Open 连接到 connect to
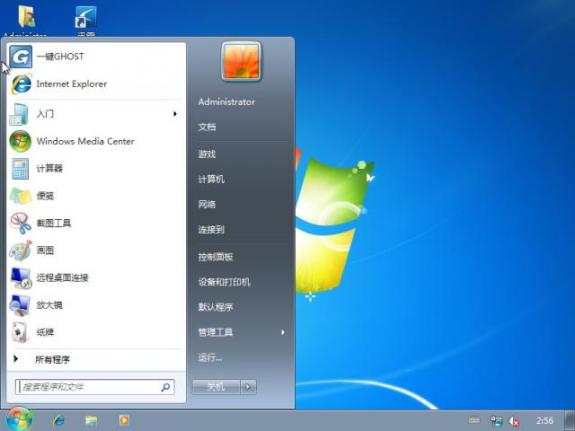This screenshot has height=431, width=575. tap(211, 230)
